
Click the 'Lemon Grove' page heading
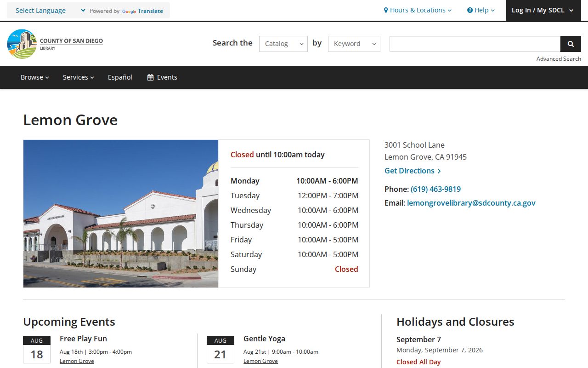pyautogui.click(x=70, y=120)
